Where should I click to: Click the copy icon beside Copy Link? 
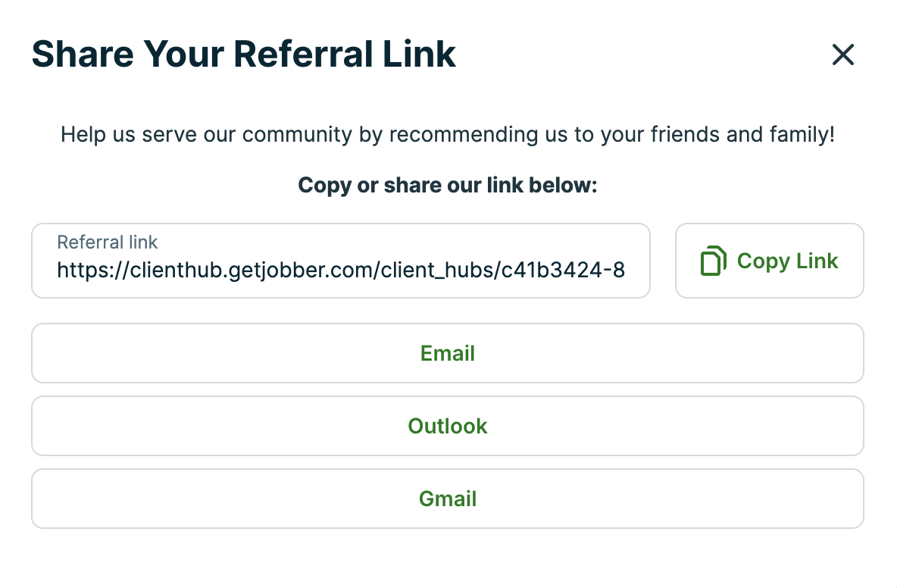coord(713,261)
